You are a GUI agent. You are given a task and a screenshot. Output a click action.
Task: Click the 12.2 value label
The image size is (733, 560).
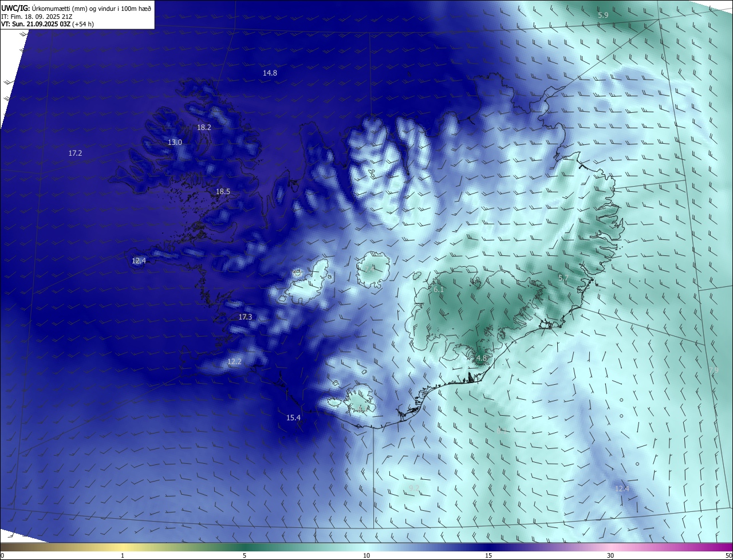[x=234, y=362]
